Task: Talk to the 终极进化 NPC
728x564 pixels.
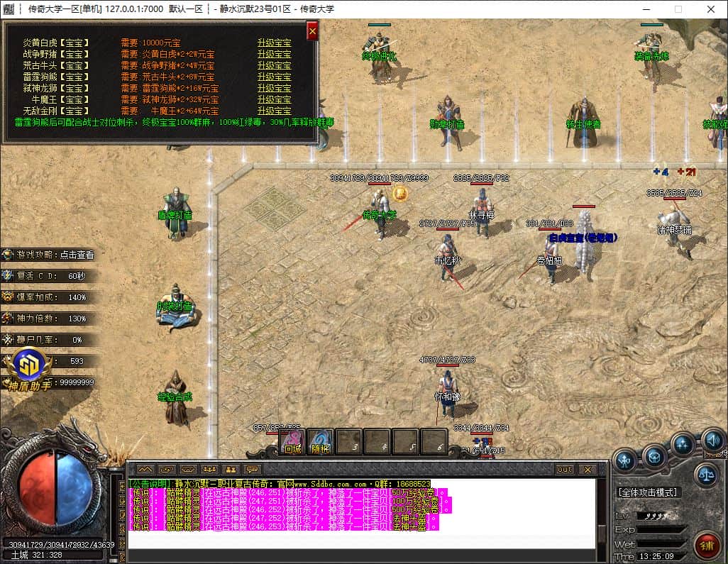Action: point(380,56)
